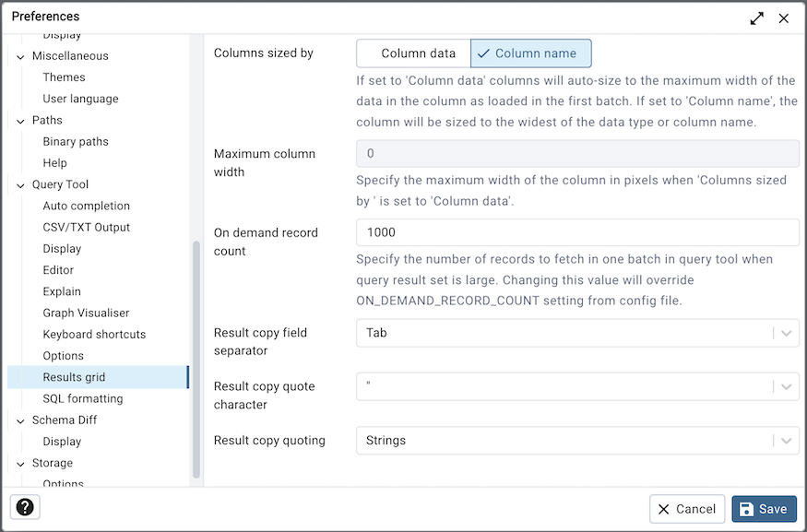Collapse the Storage section
Image resolution: width=807 pixels, height=532 pixels.
coord(20,462)
